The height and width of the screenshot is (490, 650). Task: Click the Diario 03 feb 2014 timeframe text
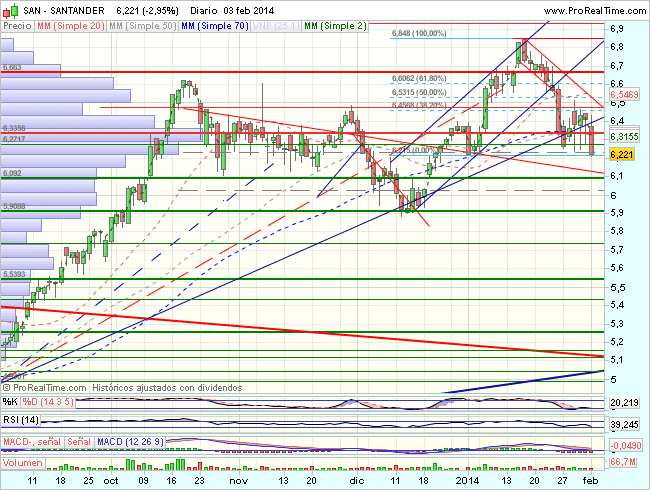232,11
